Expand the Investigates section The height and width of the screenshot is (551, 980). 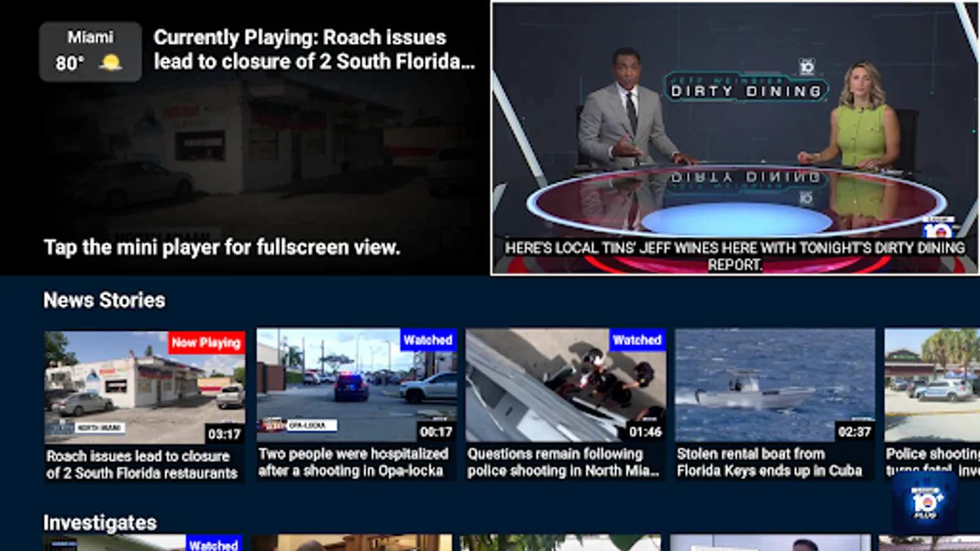point(99,523)
